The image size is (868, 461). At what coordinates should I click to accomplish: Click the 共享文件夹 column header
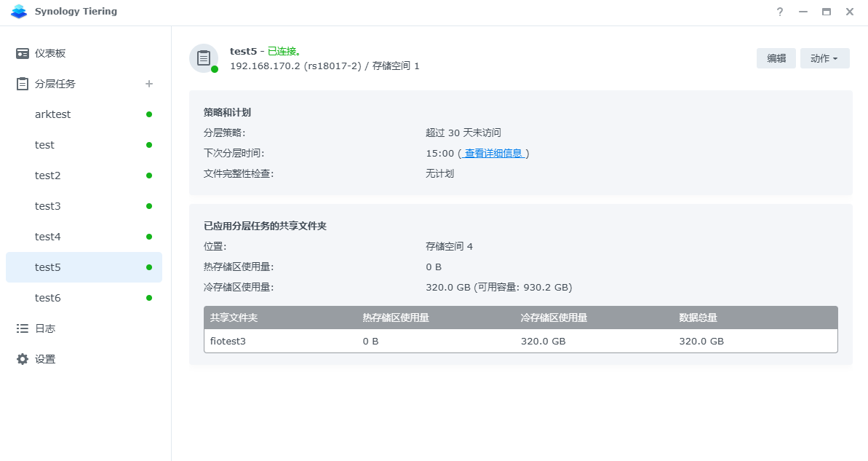tap(234, 318)
